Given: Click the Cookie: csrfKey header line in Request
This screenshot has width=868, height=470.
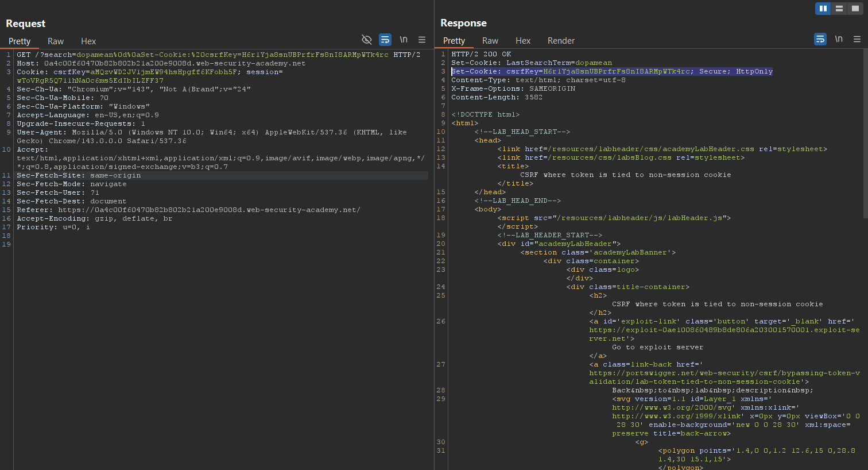Looking at the screenshot, I should click(x=150, y=76).
